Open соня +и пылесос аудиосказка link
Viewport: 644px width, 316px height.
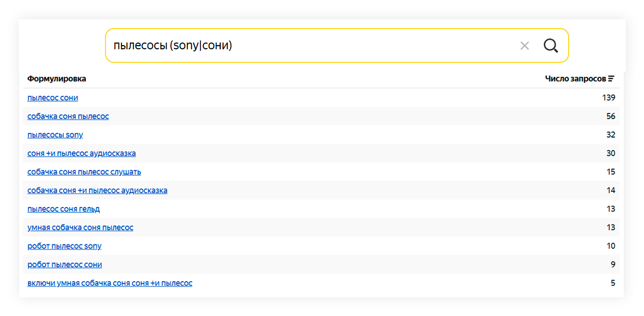[82, 154]
